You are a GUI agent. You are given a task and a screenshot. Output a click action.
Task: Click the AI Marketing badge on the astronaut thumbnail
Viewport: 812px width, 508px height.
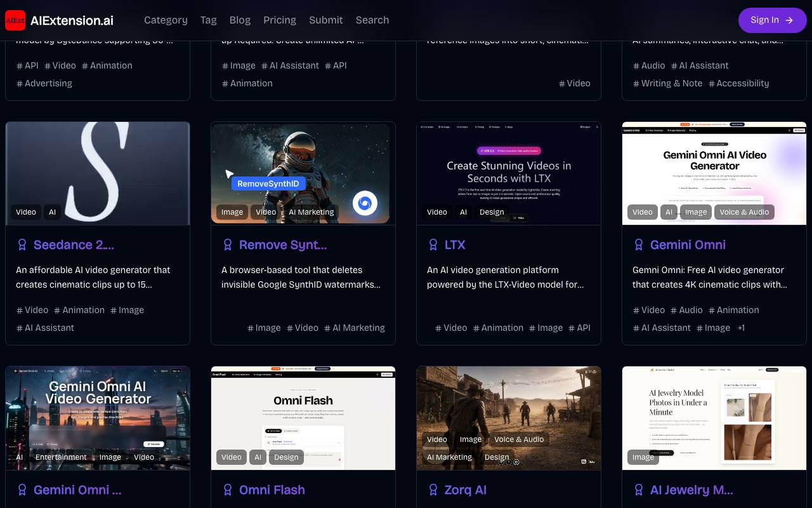coord(311,212)
